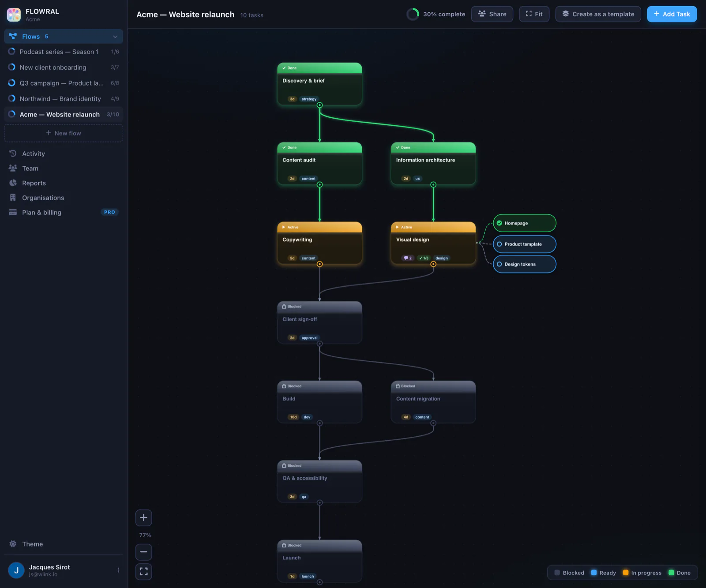
Task: Open Q3 campaign — Product launch flow
Action: 64,83
